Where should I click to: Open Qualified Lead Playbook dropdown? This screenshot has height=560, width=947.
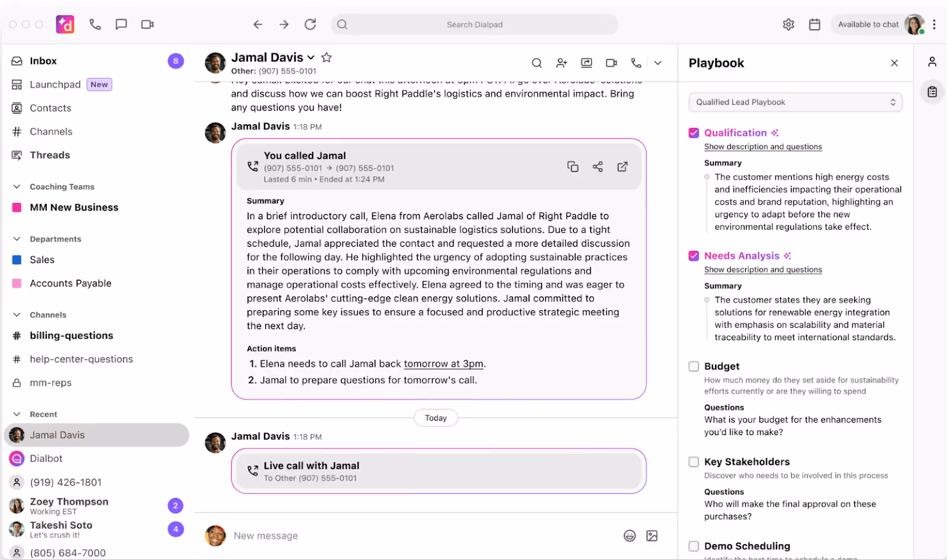point(795,102)
